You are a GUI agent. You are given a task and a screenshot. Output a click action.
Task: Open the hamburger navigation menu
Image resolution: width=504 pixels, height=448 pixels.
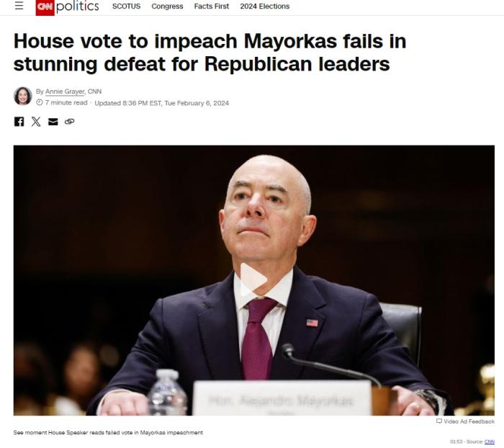click(19, 6)
